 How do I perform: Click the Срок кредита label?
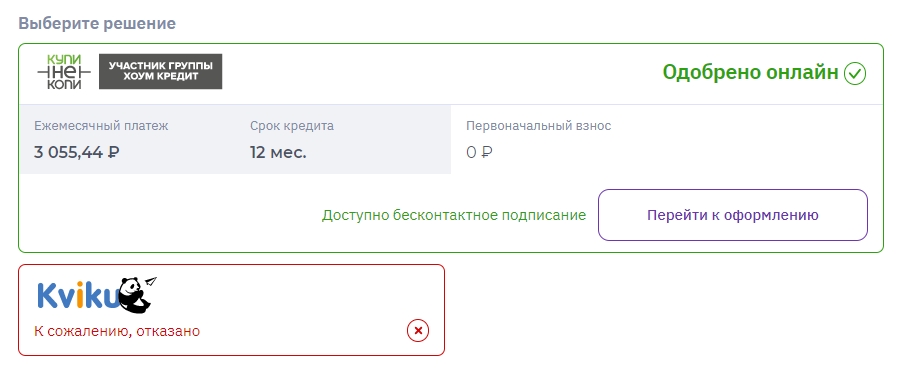(x=292, y=125)
